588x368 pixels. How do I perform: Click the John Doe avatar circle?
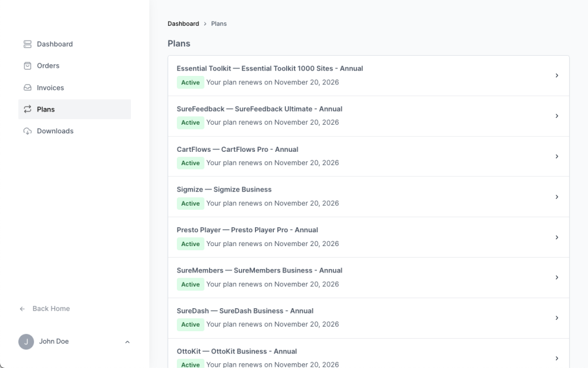26,342
